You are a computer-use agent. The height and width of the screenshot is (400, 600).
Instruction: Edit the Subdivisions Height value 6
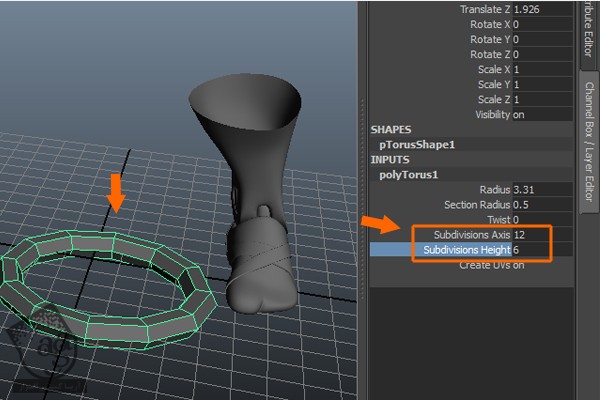(x=542, y=250)
